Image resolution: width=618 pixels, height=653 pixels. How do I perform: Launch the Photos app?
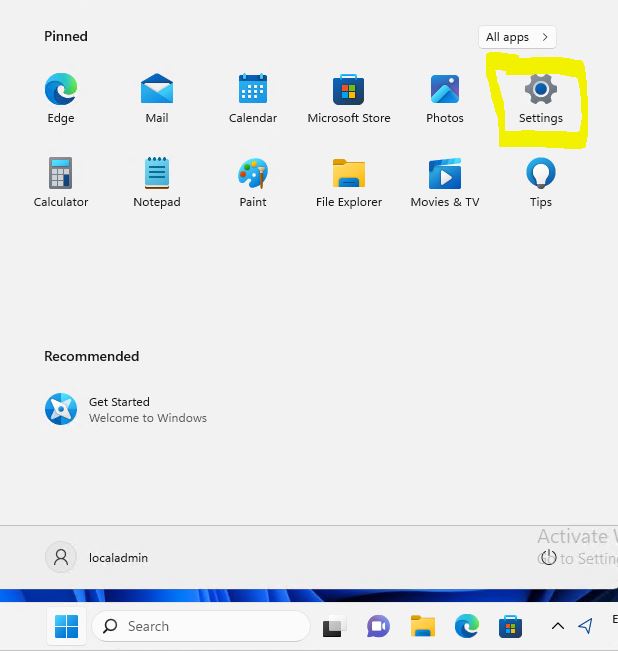coord(445,98)
